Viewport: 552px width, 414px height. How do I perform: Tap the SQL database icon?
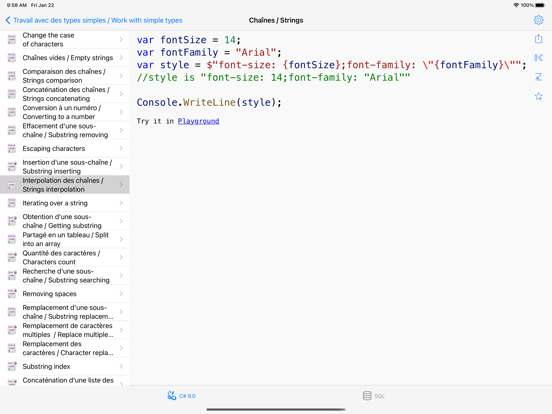coord(367,395)
